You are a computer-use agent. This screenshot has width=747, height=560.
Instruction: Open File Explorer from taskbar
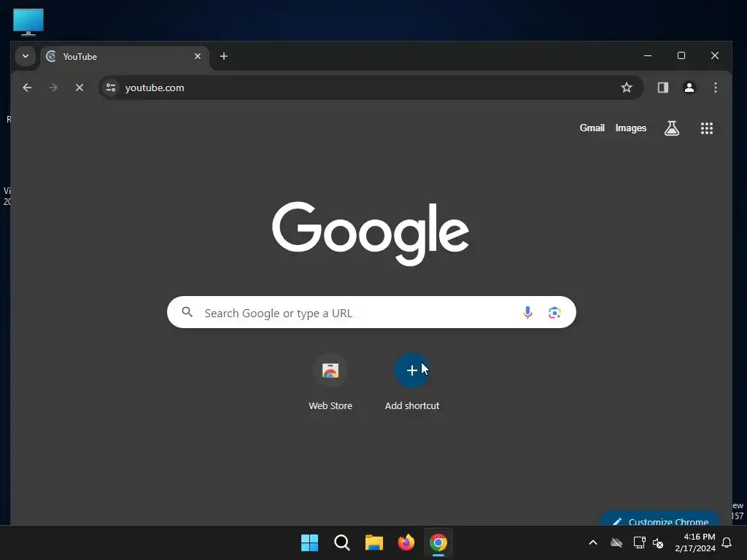point(374,542)
